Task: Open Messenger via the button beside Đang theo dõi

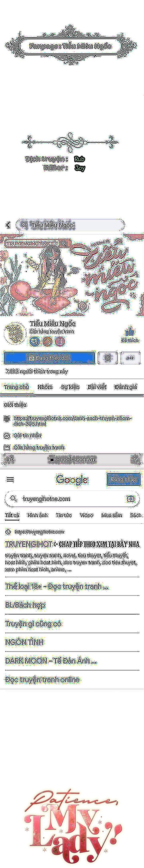Action: coord(108,358)
